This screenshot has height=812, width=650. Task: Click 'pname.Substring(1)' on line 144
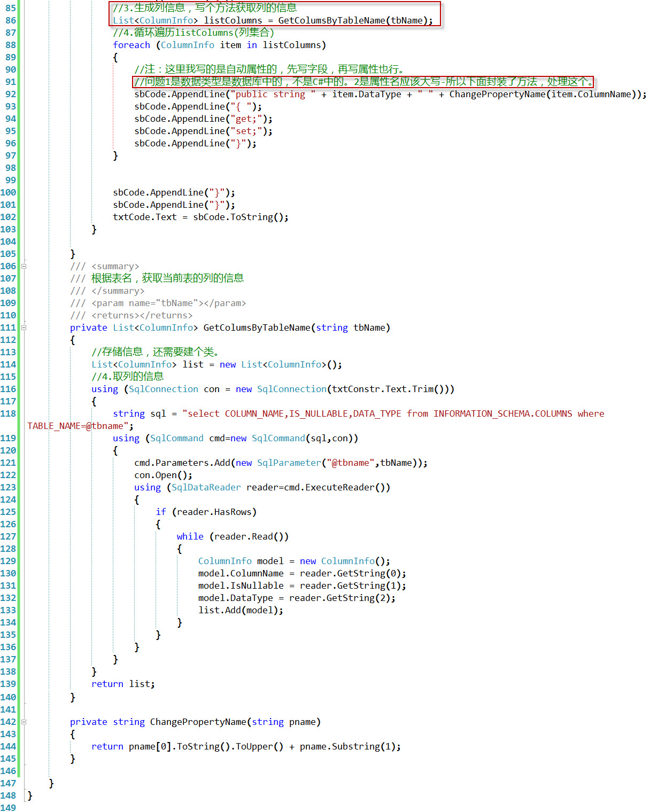point(348,746)
